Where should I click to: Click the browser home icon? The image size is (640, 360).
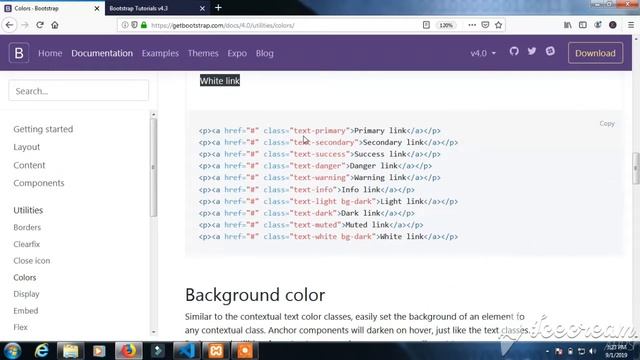point(55,25)
